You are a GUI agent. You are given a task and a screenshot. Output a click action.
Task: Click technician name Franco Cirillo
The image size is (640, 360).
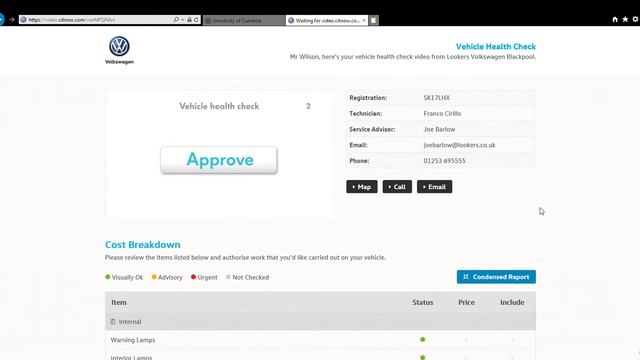coord(442,113)
